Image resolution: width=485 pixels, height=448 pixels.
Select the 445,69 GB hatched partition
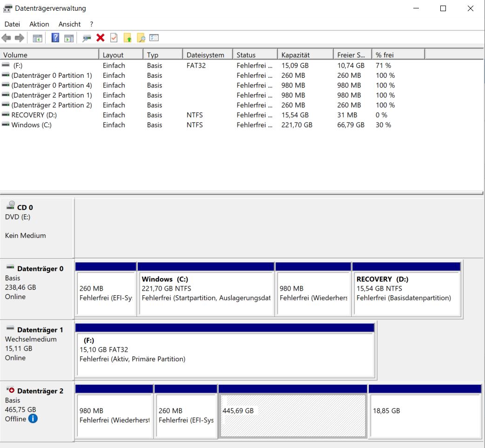[x=293, y=412]
